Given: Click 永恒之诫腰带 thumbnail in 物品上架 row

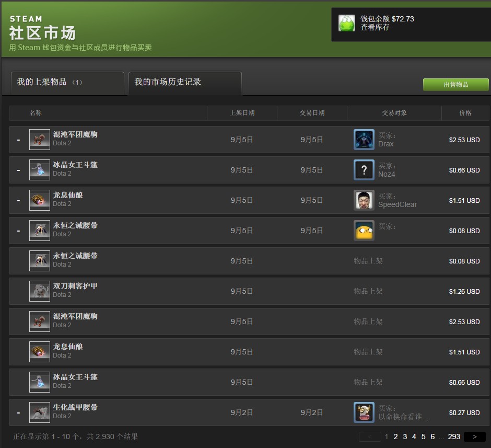Looking at the screenshot, I should (40, 261).
